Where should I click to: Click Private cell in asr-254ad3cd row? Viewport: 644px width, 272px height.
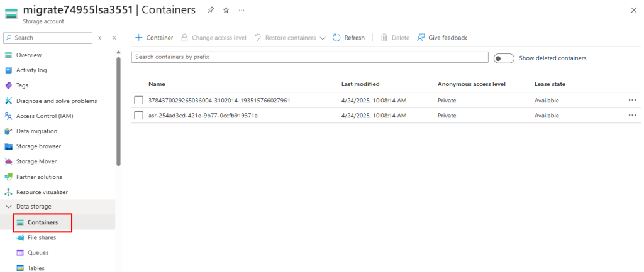(x=447, y=116)
